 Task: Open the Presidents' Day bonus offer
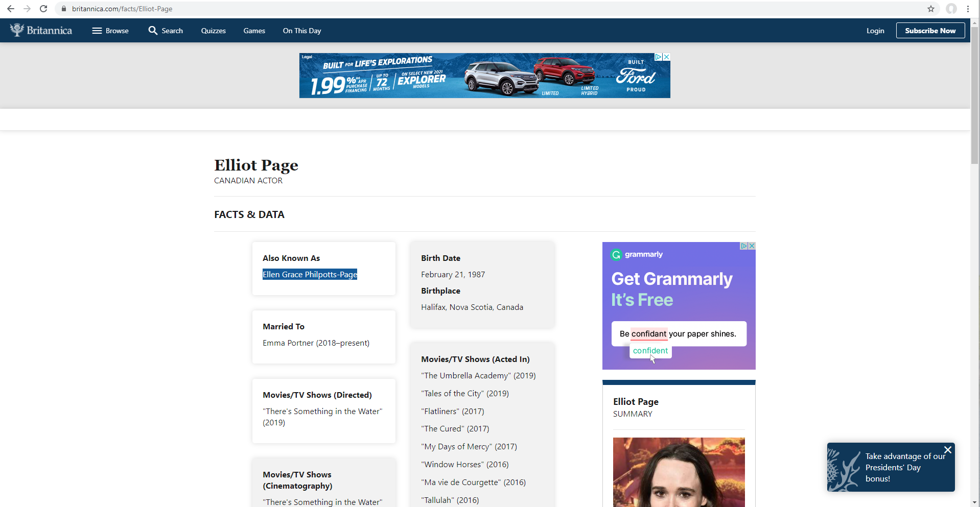pos(891,467)
